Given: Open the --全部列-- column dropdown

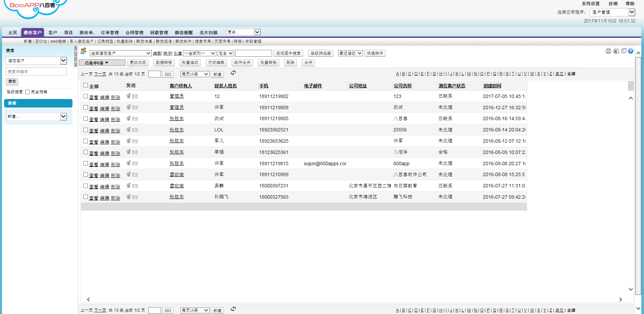Looking at the screenshot, I should [200, 53].
